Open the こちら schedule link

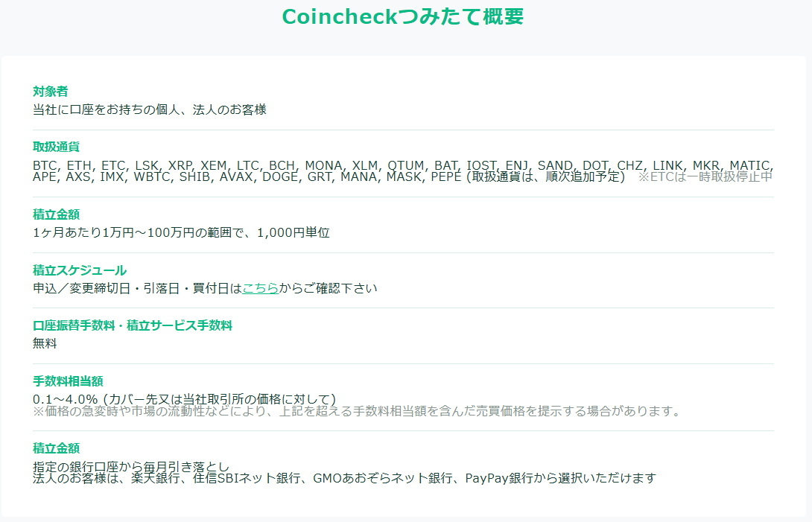click(261, 288)
